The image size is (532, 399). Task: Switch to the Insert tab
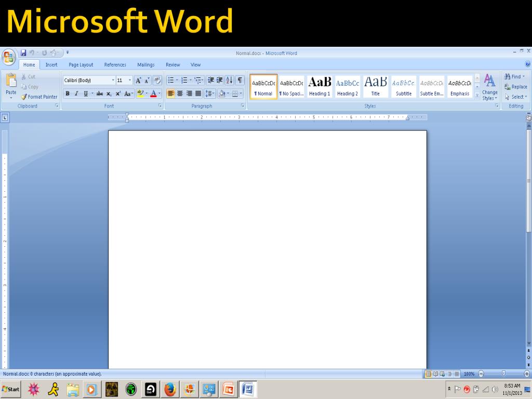point(51,65)
